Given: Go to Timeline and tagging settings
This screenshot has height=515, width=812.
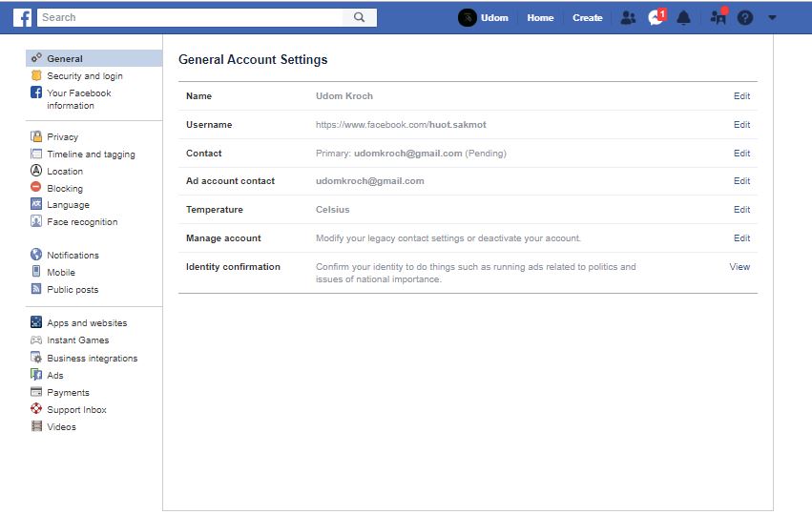Looking at the screenshot, I should (91, 154).
